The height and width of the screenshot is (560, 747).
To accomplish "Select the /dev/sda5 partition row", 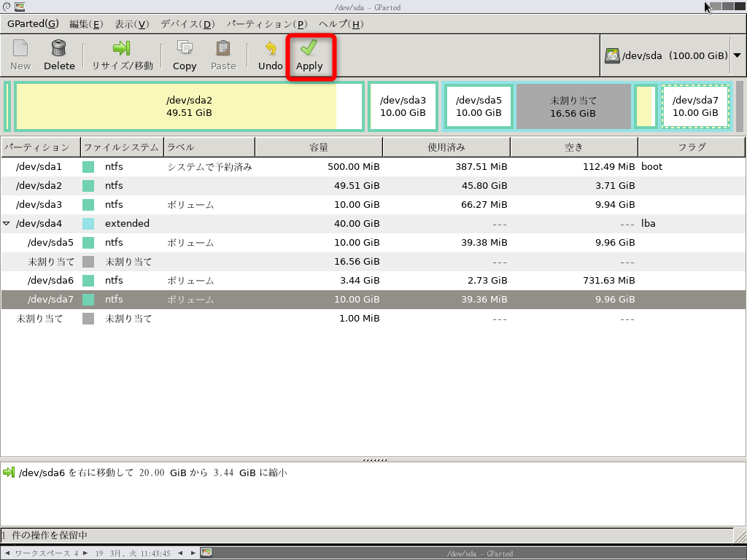I will [373, 243].
